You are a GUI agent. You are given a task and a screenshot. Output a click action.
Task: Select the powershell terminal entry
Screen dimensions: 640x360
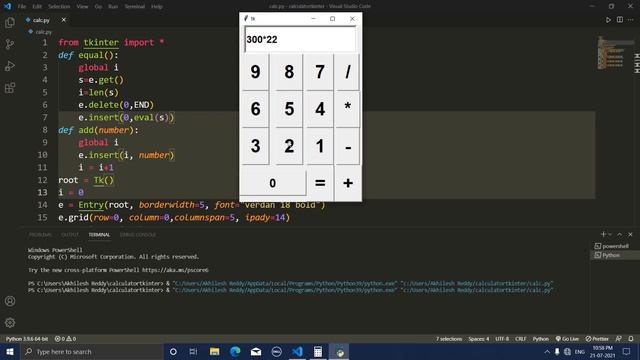tap(615, 246)
